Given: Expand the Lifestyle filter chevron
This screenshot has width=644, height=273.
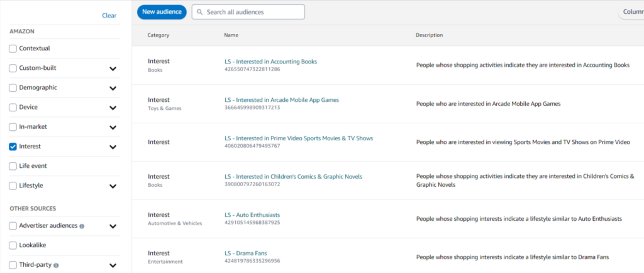Looking at the screenshot, I should (113, 186).
